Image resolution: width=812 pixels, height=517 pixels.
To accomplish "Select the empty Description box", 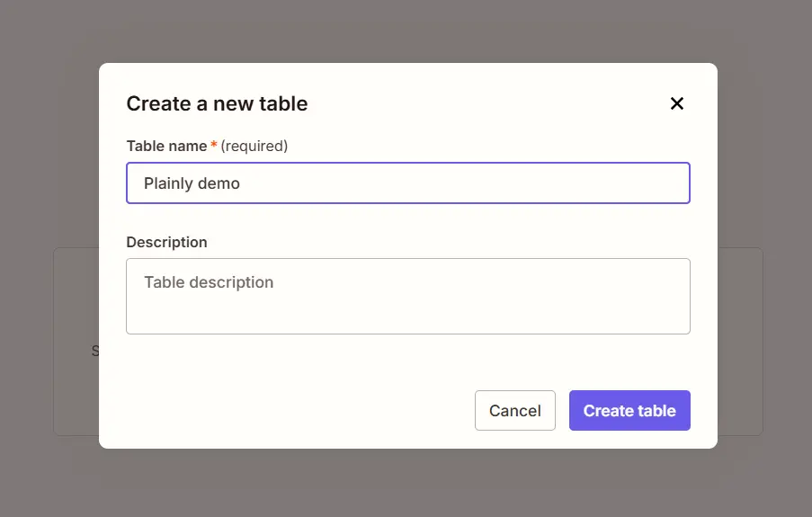I will [x=408, y=297].
